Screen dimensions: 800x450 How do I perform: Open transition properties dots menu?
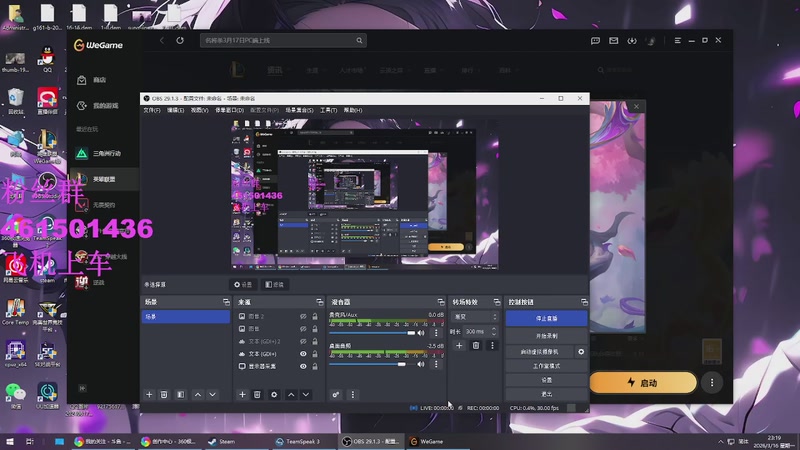492,345
